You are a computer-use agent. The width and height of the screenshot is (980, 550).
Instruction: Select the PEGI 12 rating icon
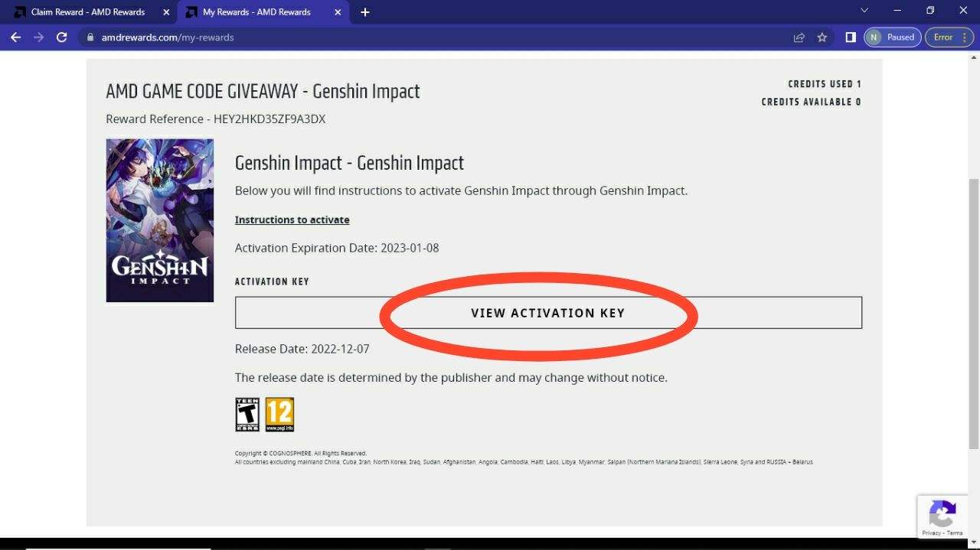click(279, 413)
